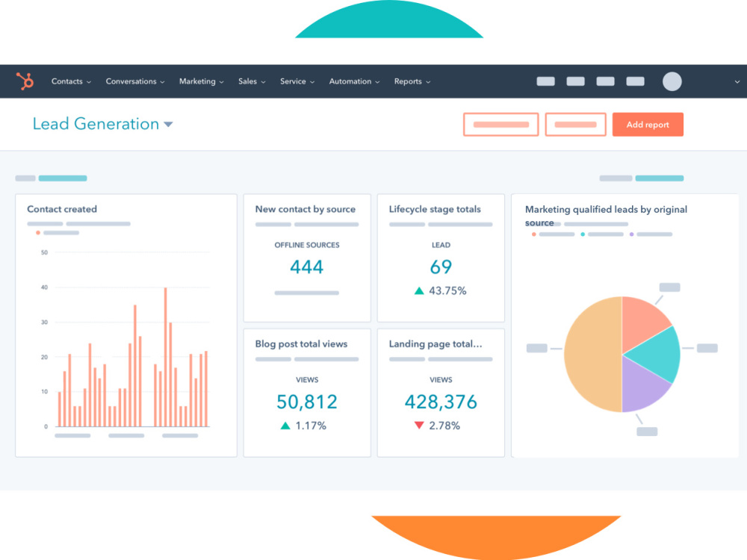
Task: Click the 69 lead count value
Action: [441, 267]
